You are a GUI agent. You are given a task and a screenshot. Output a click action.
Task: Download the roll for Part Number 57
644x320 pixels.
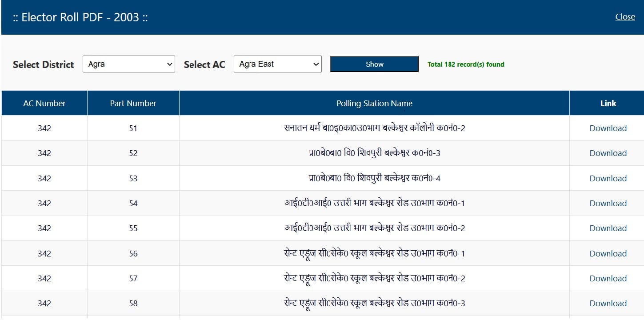pos(608,278)
